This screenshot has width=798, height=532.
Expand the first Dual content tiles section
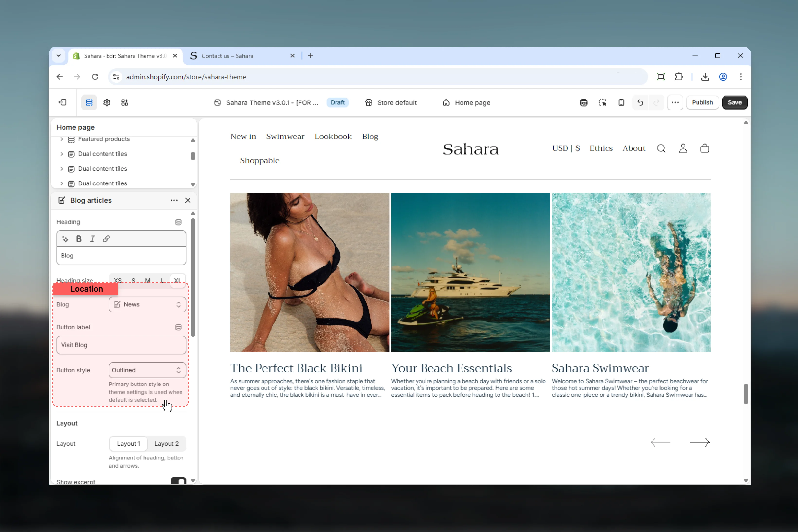pyautogui.click(x=61, y=154)
